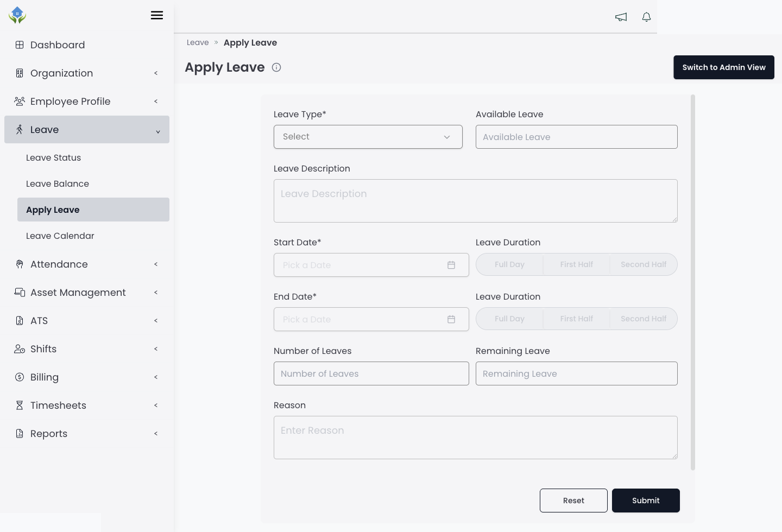Click info icon beside Apply Leave heading
The image size is (782, 532).
click(276, 67)
